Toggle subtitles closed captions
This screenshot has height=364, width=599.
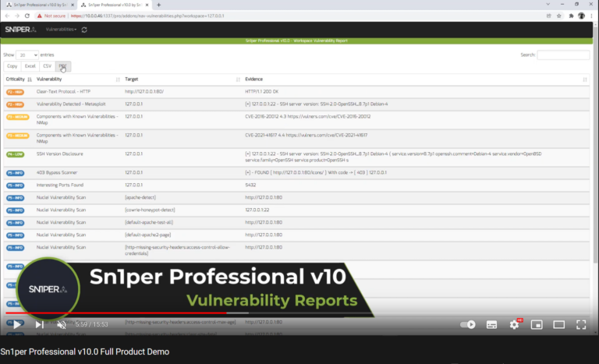point(492,324)
